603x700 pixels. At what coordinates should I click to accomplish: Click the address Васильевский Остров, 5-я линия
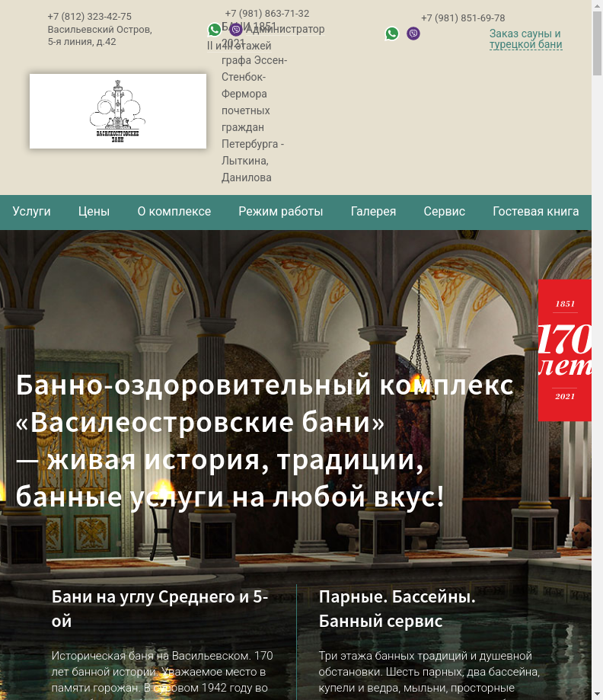pyautogui.click(x=100, y=36)
